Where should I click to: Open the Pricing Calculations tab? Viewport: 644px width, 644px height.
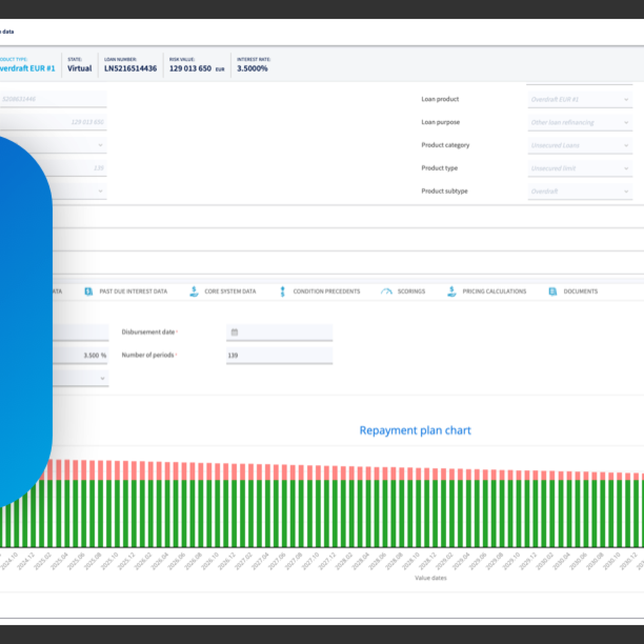[494, 291]
